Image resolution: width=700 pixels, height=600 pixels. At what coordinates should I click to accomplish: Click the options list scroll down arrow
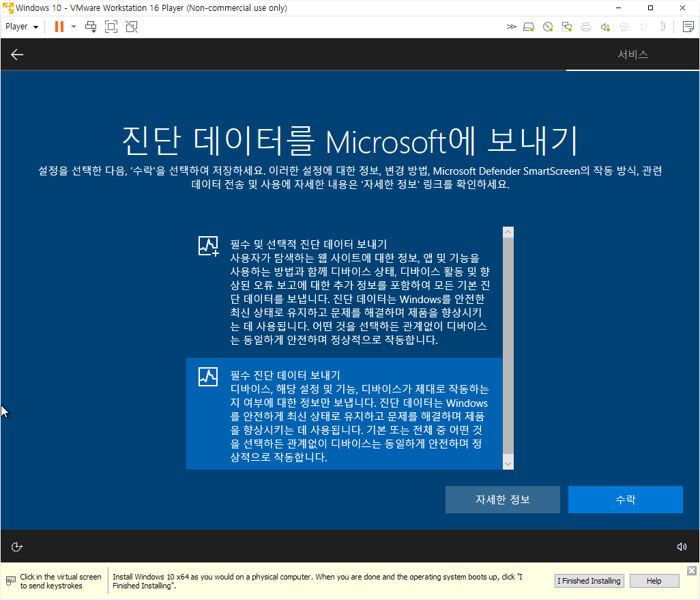click(x=508, y=464)
